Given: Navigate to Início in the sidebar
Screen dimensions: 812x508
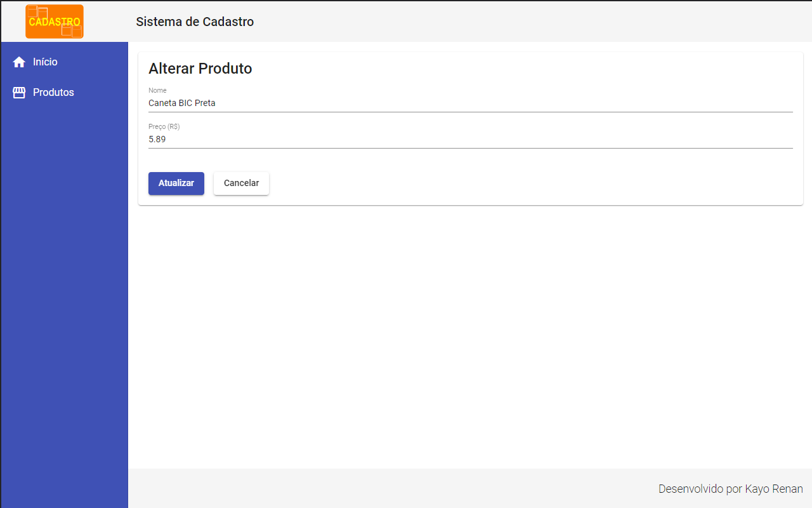Looking at the screenshot, I should point(45,62).
